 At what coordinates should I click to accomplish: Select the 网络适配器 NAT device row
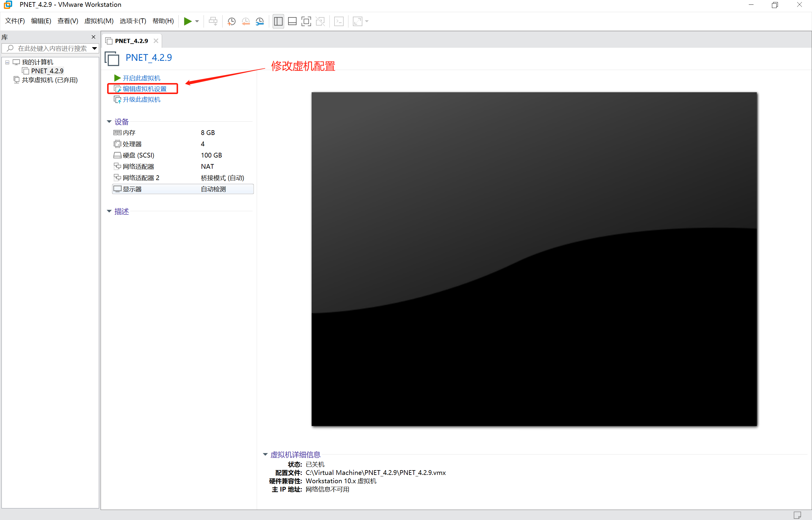coord(183,166)
